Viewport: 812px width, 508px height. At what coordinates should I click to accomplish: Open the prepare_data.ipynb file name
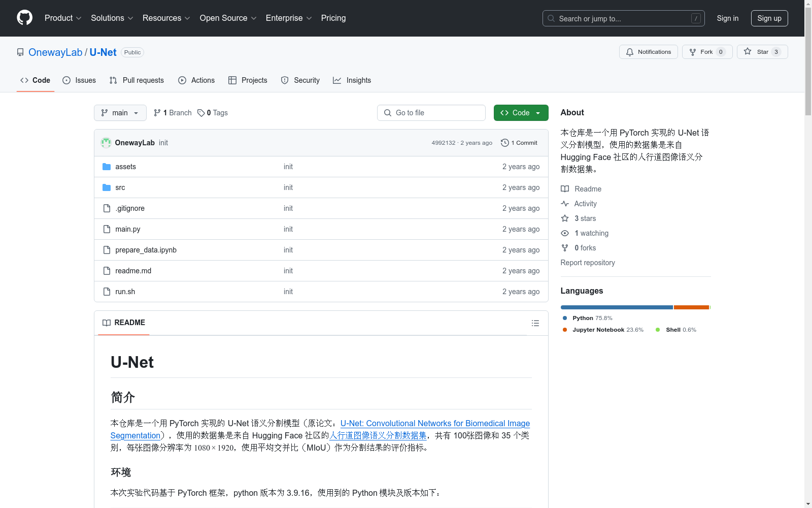click(146, 250)
